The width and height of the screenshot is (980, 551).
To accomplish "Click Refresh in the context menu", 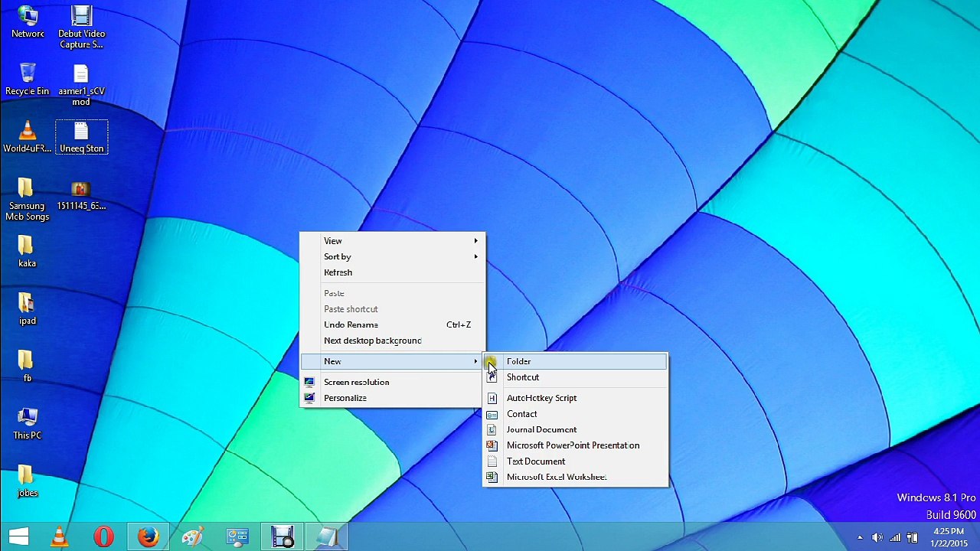I will pos(392,272).
